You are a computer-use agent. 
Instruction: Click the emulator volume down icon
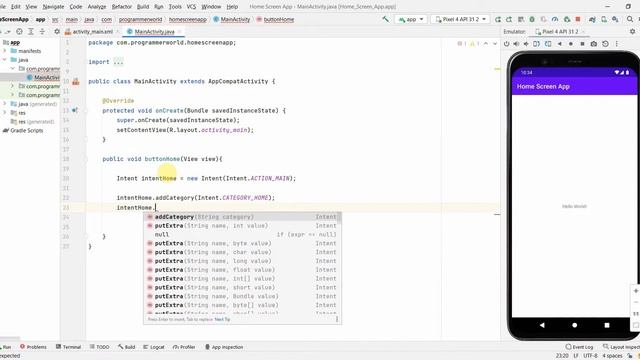pos(526,44)
